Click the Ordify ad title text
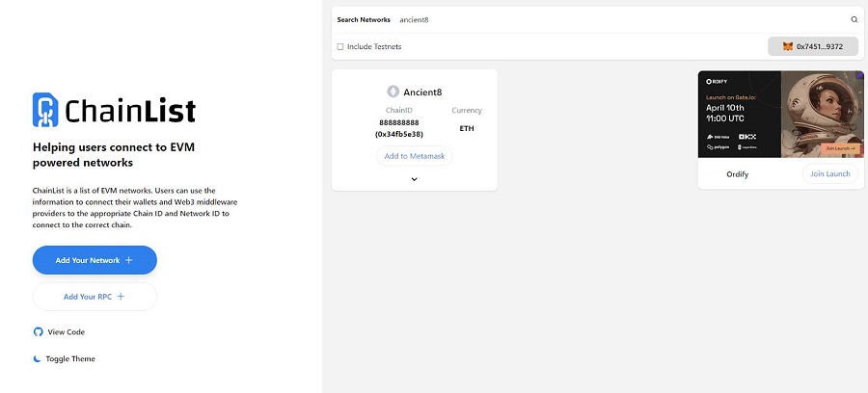868x393 pixels. 738,174
